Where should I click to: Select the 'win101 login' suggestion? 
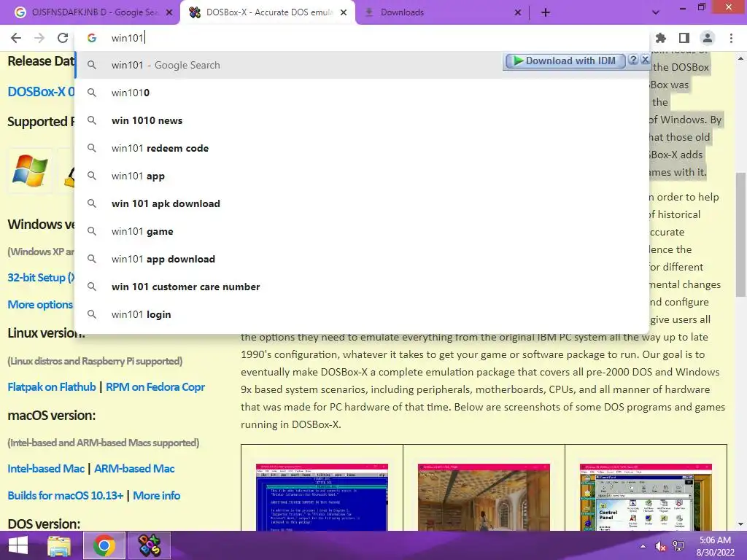pos(362,314)
